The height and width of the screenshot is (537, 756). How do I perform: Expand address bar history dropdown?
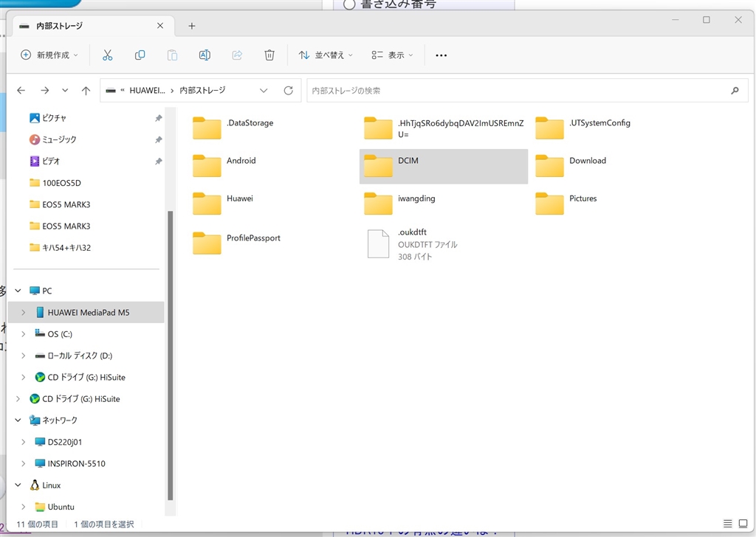(264, 90)
